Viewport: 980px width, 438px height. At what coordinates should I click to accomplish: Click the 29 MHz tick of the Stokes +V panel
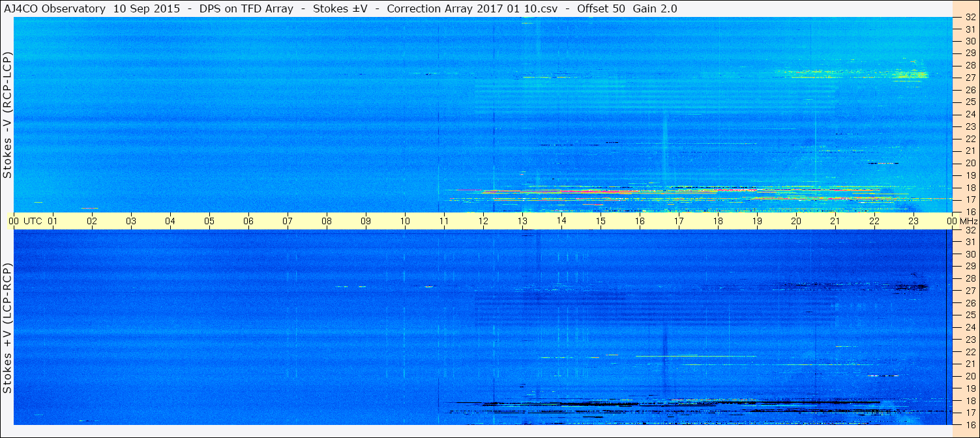pyautogui.click(x=970, y=266)
